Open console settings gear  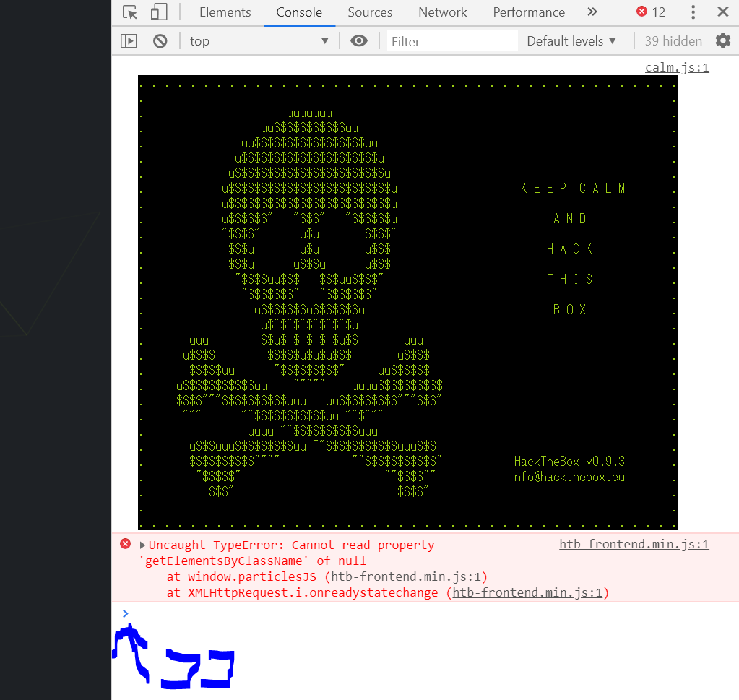(x=723, y=41)
